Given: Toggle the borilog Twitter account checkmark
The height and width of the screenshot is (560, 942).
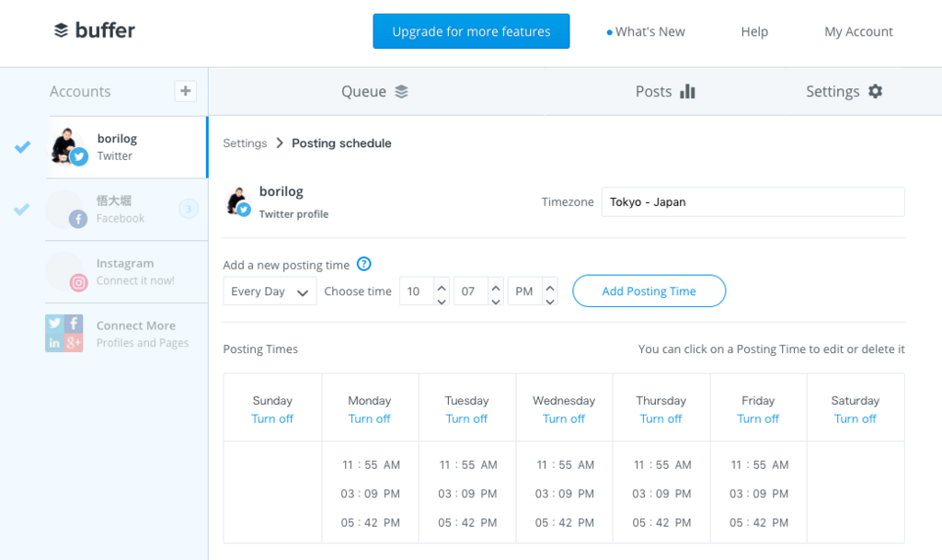Looking at the screenshot, I should click(23, 146).
